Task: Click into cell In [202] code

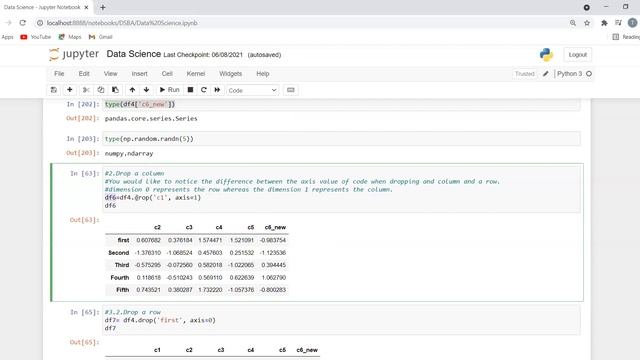Action: (341, 104)
